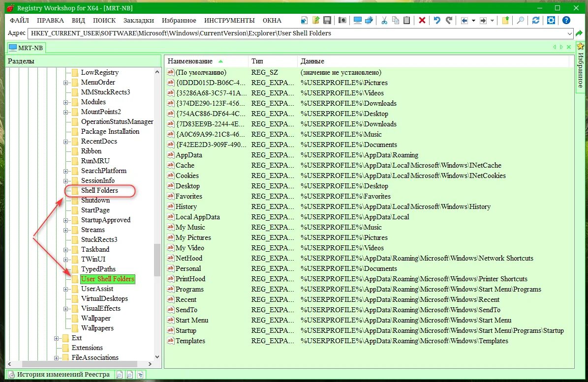Sort by the Тип column header
The height and width of the screenshot is (382, 588).
coord(273,61)
